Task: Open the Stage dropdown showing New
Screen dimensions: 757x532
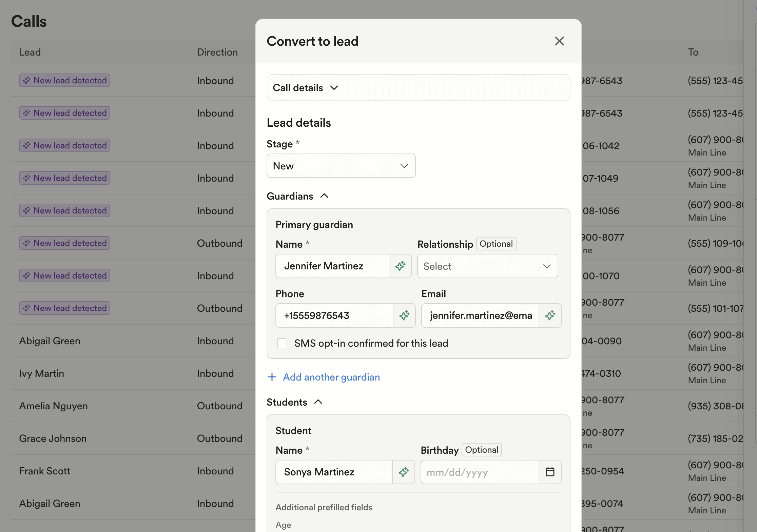Action: coord(341,166)
